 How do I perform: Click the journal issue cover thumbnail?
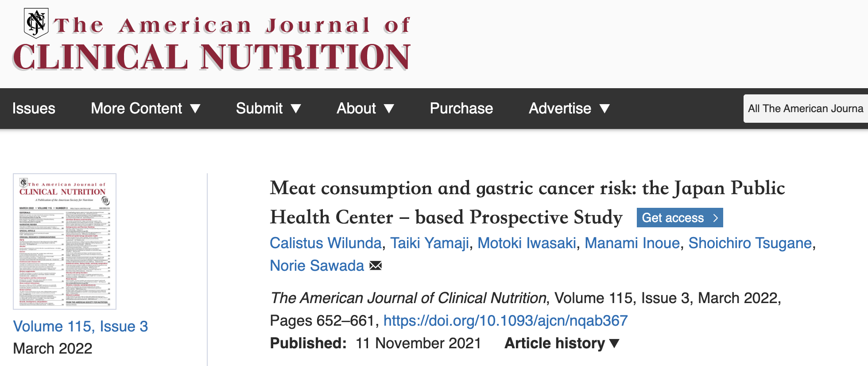[x=65, y=241]
